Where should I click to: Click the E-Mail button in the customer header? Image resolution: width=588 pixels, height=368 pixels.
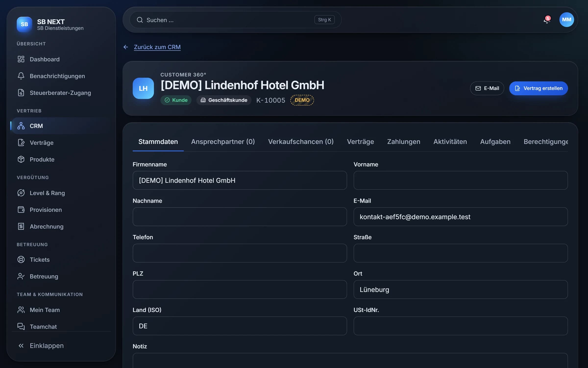[x=487, y=88]
